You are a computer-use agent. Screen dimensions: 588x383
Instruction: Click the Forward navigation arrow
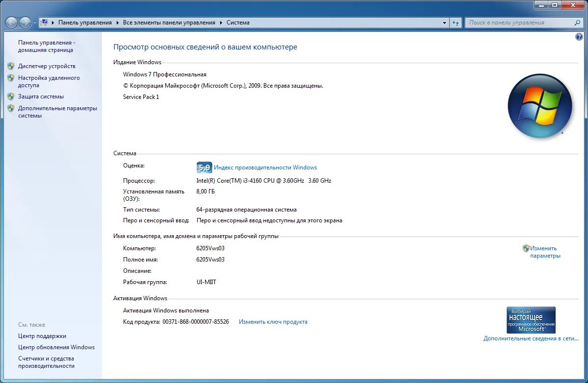click(25, 23)
